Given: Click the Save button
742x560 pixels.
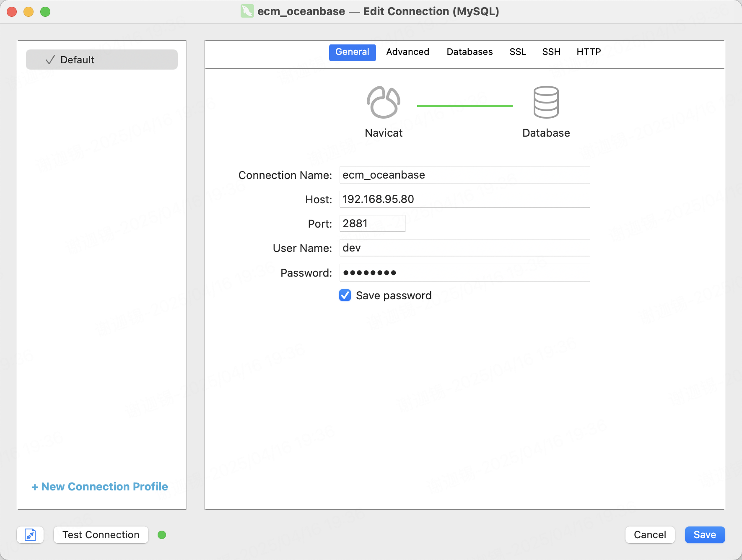Looking at the screenshot, I should [705, 535].
